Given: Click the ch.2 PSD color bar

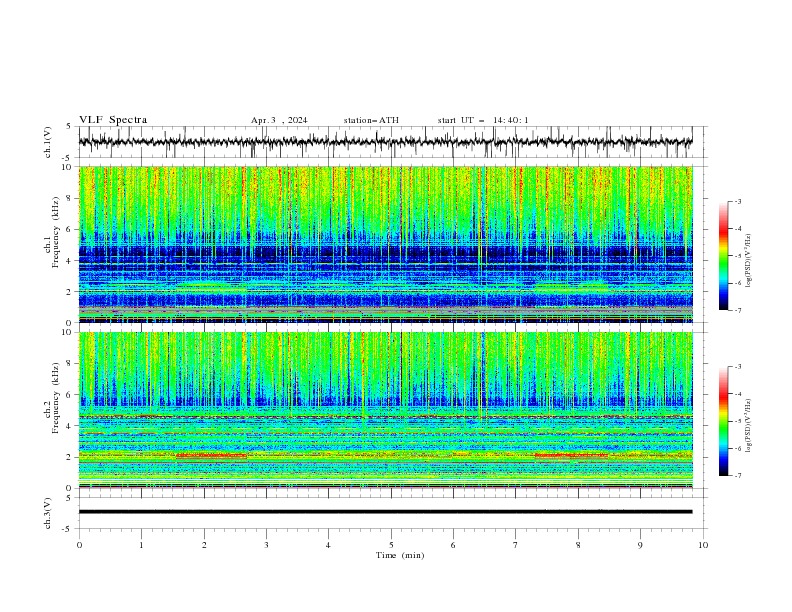Looking at the screenshot, I should (723, 421).
